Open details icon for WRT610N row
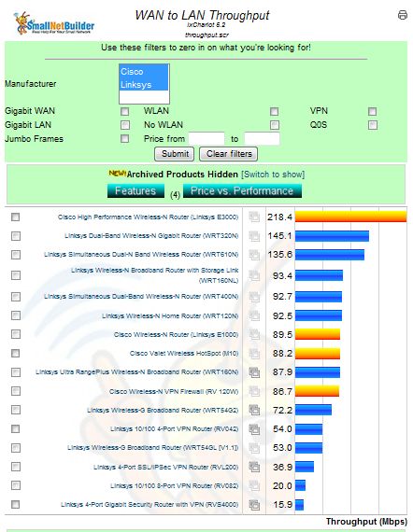413x532 pixels. (x=254, y=255)
